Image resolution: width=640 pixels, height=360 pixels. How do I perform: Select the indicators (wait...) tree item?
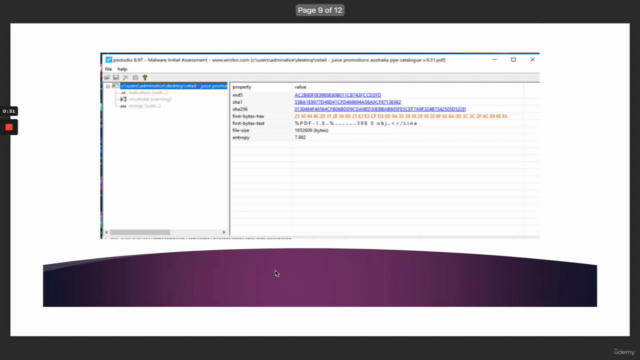148,93
